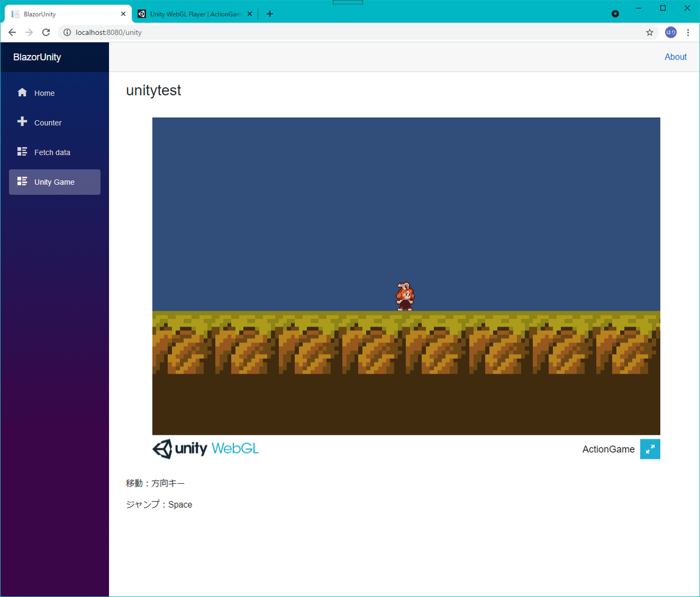
Task: Click the back navigation arrow
Action: coord(12,32)
